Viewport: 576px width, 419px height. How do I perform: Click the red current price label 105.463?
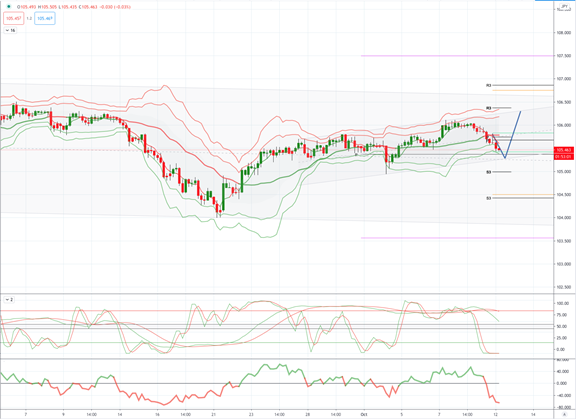pos(564,150)
